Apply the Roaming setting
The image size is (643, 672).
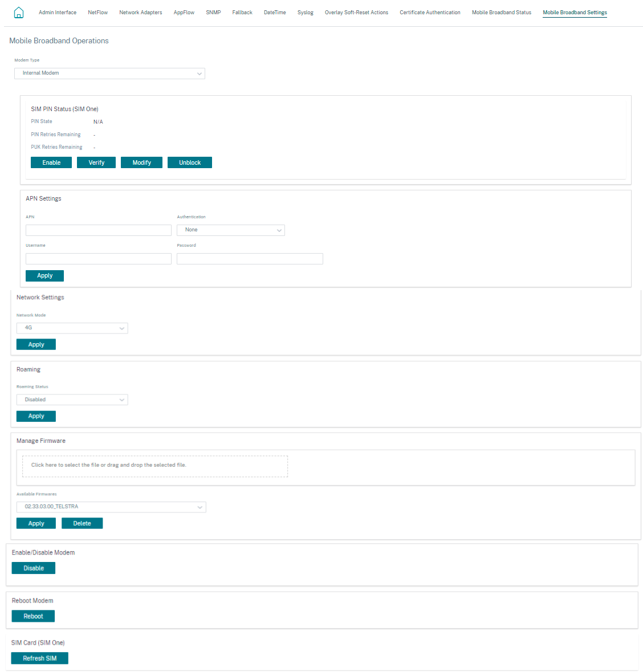[36, 416]
